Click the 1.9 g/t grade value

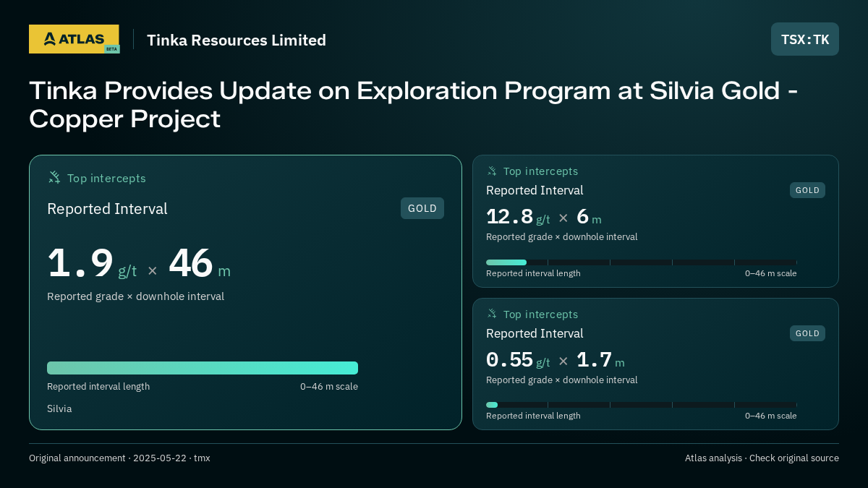[x=92, y=264]
